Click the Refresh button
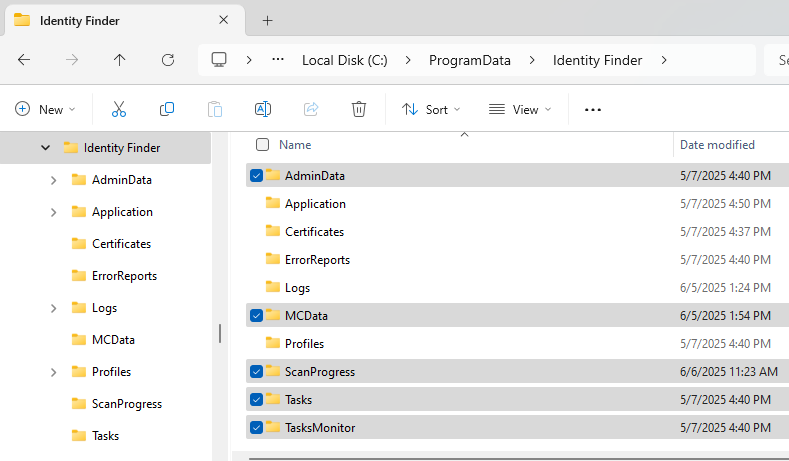Viewport: 789px width, 461px height. click(x=168, y=60)
